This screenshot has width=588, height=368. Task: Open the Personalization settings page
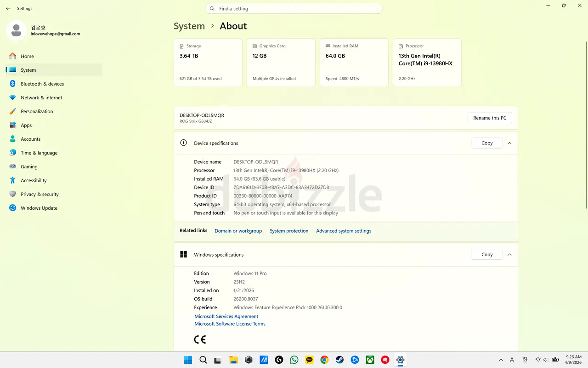pos(37,111)
